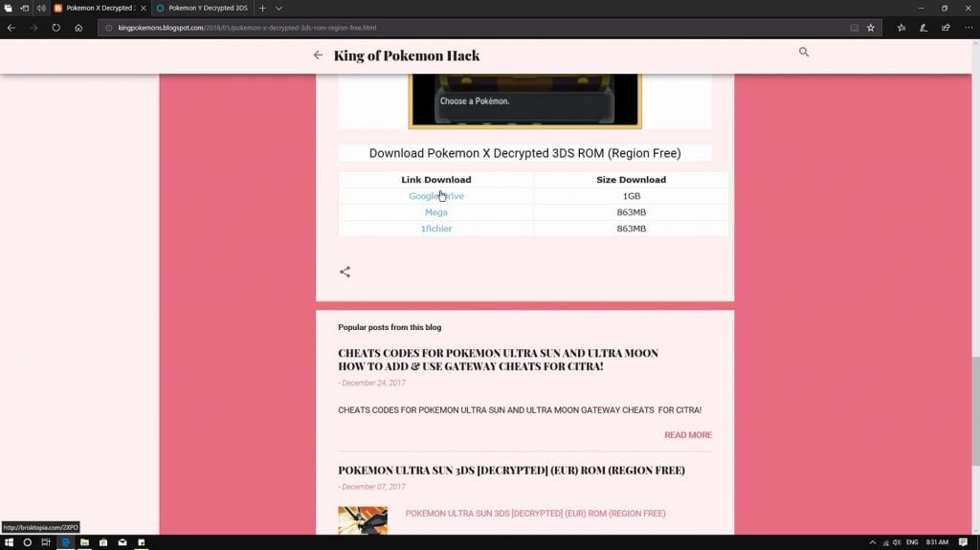Click the 1fichier row 863MB size cell
The height and width of the screenshot is (550, 980).
pos(632,228)
